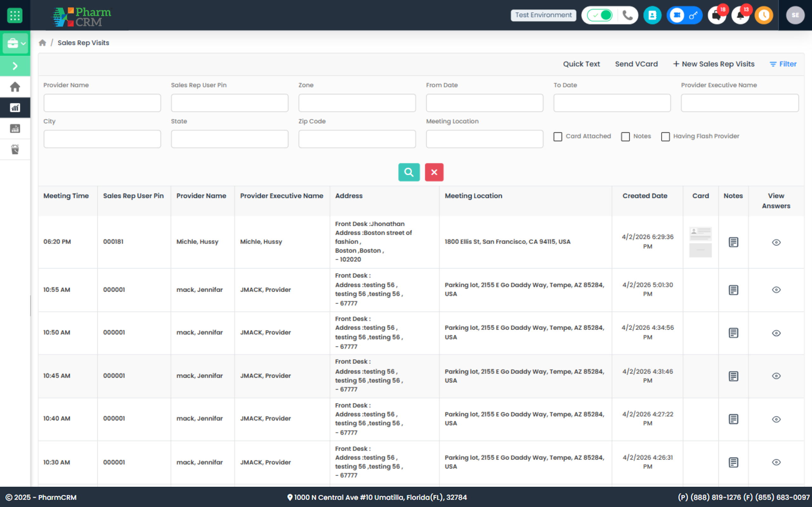Click New Sales Rep Visits button

coord(714,64)
